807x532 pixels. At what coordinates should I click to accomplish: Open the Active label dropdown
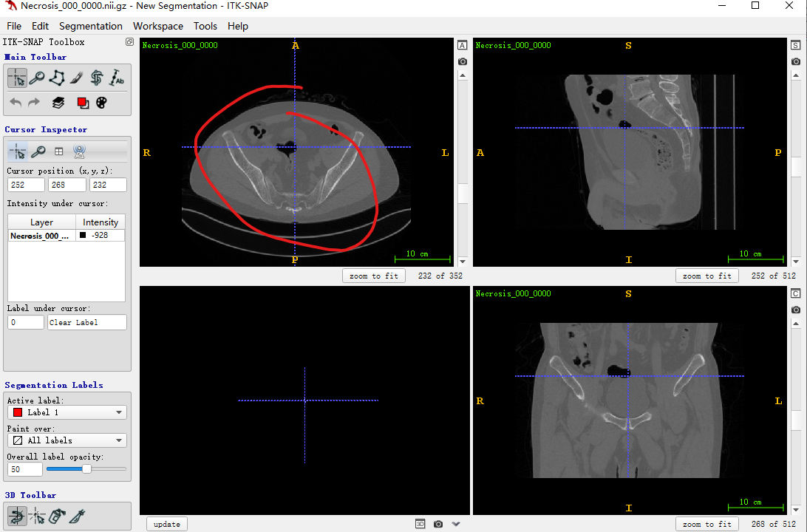pyautogui.click(x=67, y=412)
